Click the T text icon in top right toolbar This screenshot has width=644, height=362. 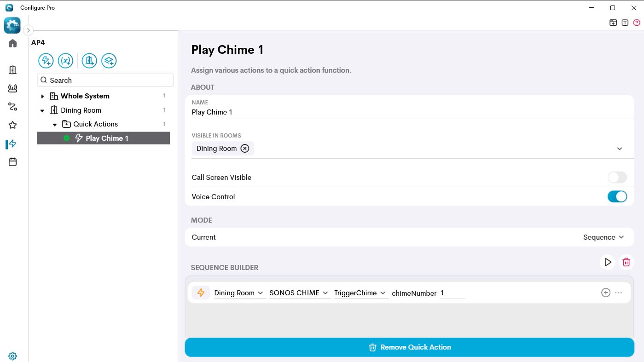click(625, 23)
